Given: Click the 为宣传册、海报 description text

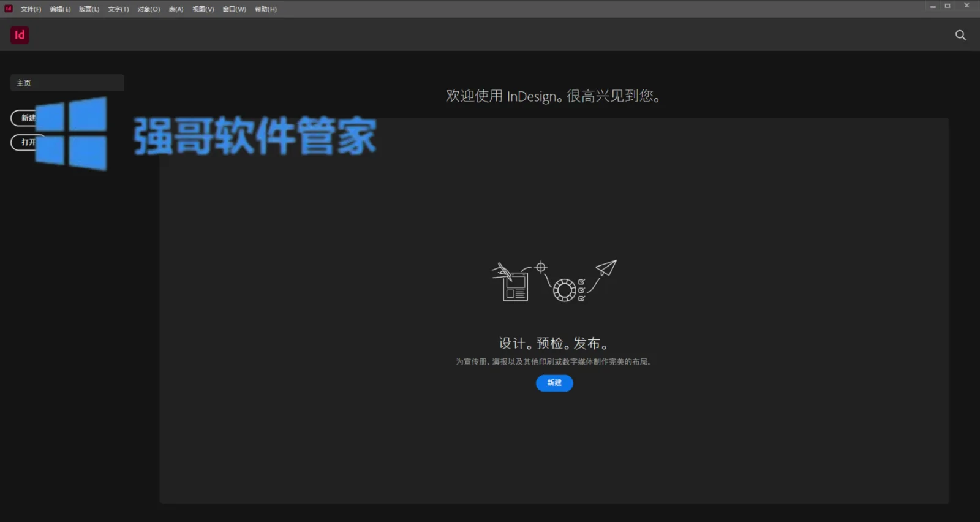Looking at the screenshot, I should pyautogui.click(x=554, y=362).
